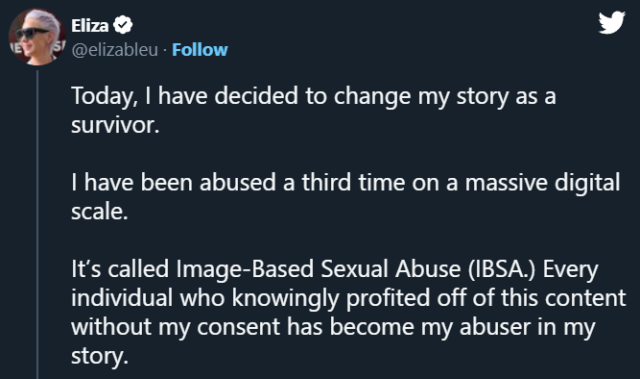Follow the @elizableu account
640x379 pixels.
(200, 50)
